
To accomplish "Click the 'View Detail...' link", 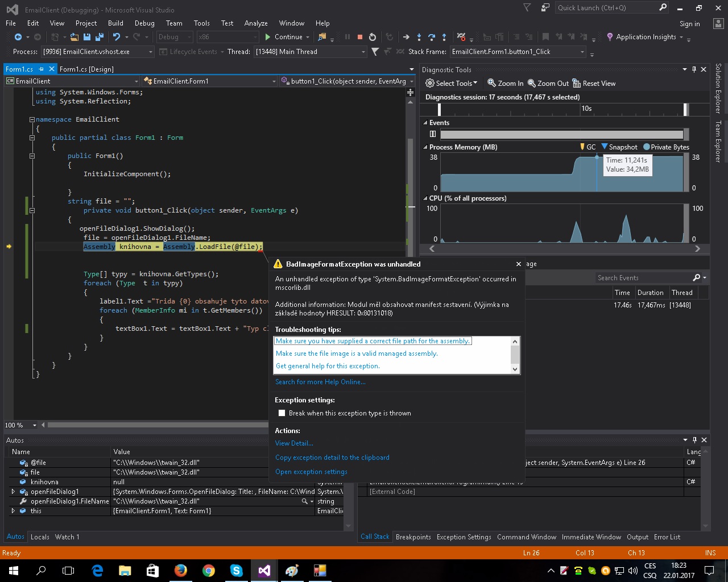I will click(293, 443).
